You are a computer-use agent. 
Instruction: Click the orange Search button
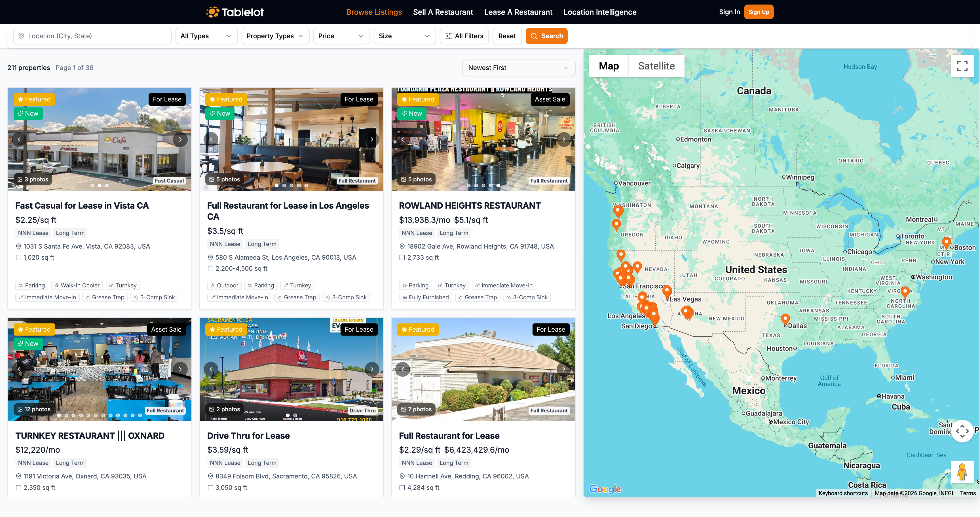[546, 36]
